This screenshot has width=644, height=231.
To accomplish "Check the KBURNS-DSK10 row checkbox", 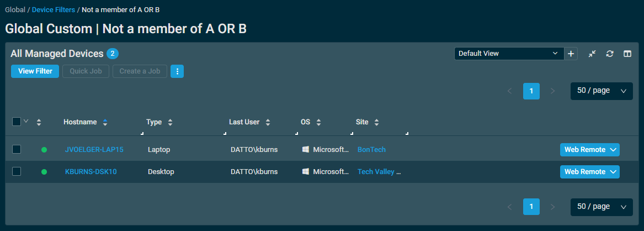I will [17, 171].
